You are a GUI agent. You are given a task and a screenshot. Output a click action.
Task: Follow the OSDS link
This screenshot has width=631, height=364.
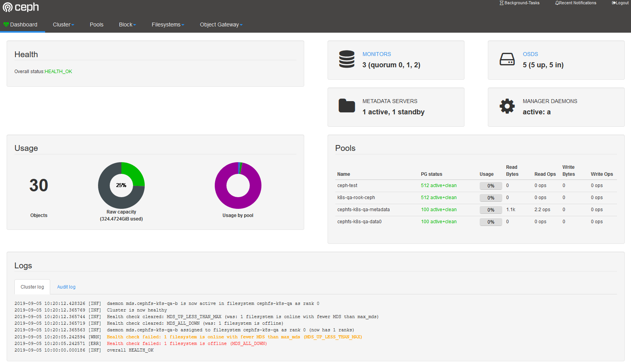click(530, 54)
